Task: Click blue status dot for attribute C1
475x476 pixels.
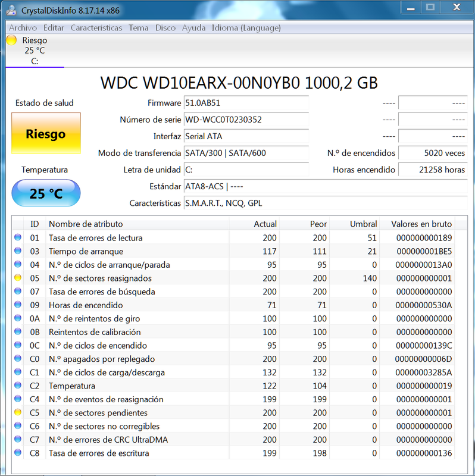Action: tap(18, 371)
